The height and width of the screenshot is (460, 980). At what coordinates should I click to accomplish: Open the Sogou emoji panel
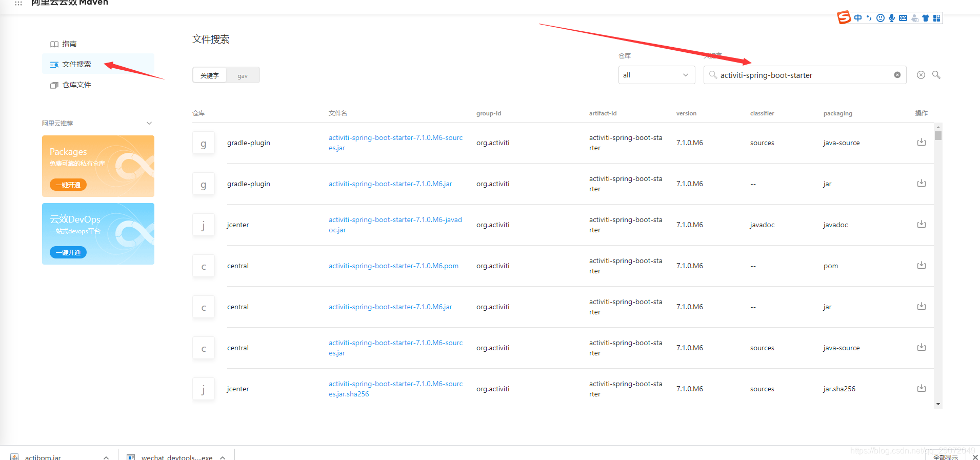coord(881,18)
